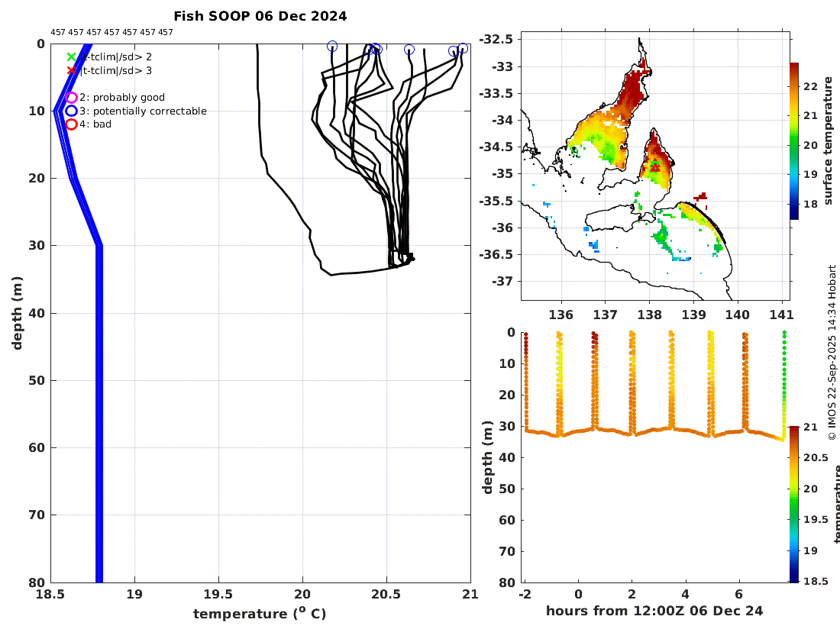Click the 'hours from 12:00Z 06 Dec 24' label

(x=654, y=611)
